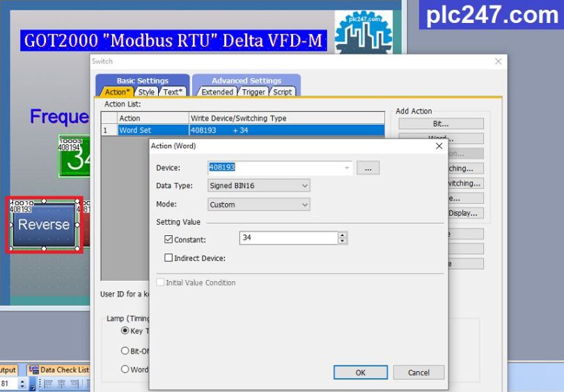The image size is (564, 392).
Task: Open the Data Check List panel tab
Action: tap(58, 370)
